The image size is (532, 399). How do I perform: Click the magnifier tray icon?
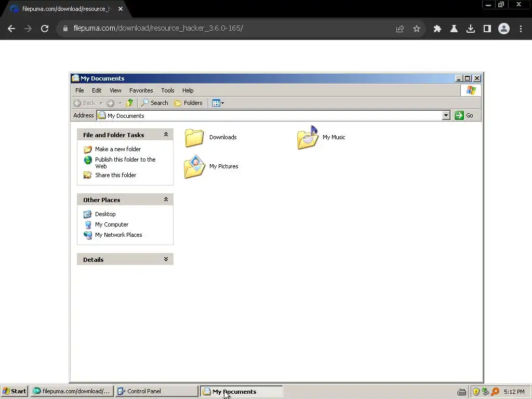pyautogui.click(x=495, y=392)
